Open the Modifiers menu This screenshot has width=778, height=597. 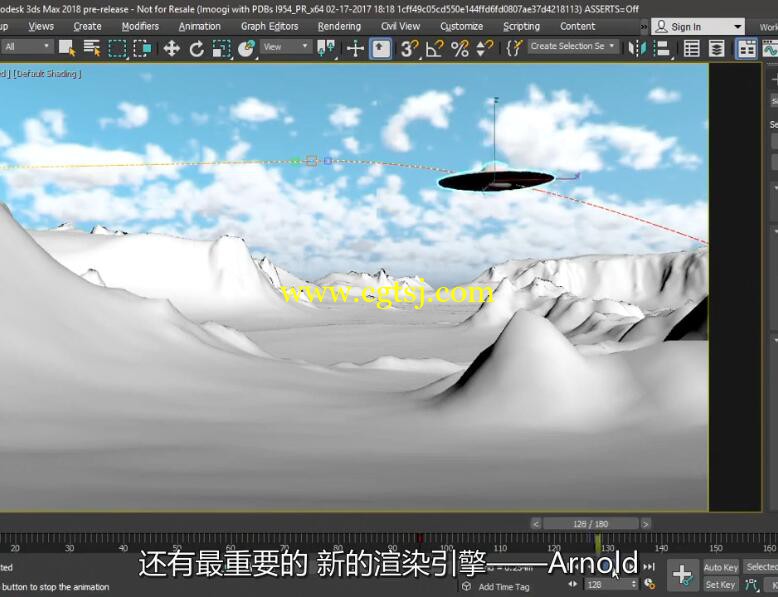[140, 26]
